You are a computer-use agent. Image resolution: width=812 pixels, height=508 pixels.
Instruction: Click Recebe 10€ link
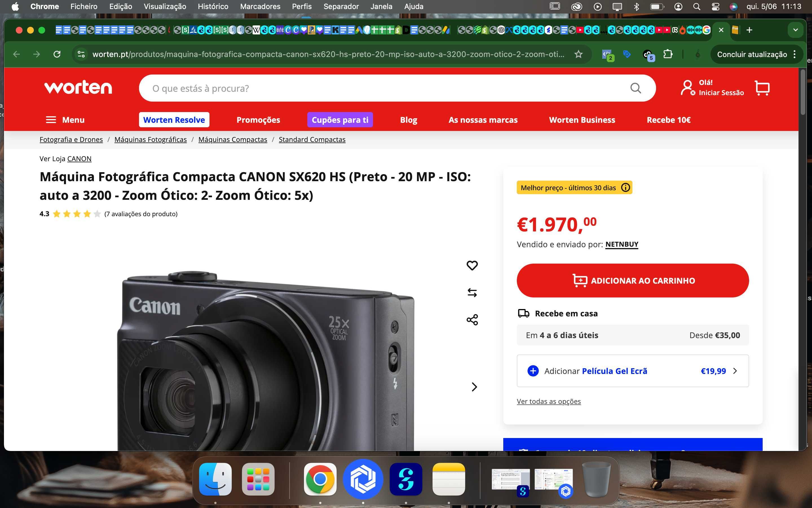tap(668, 120)
